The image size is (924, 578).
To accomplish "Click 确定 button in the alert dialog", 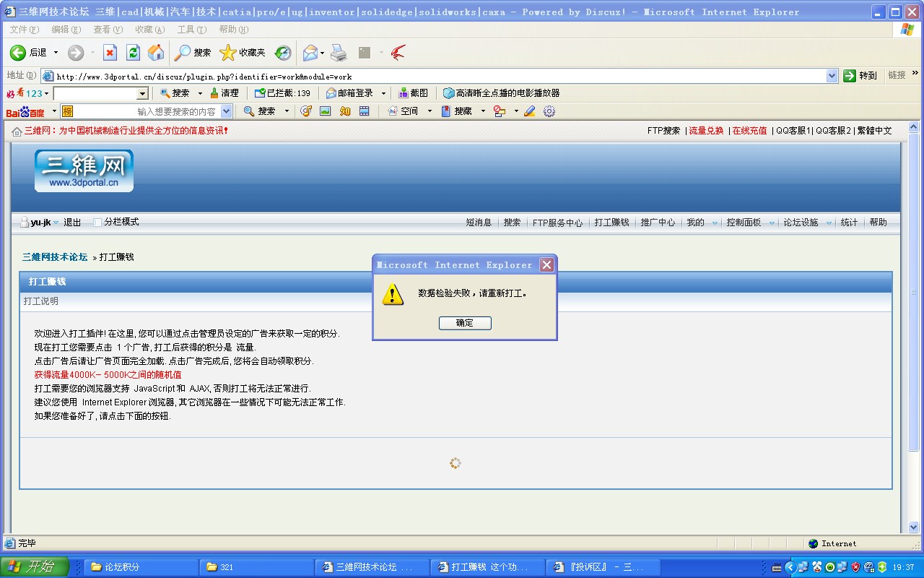I will tap(465, 323).
